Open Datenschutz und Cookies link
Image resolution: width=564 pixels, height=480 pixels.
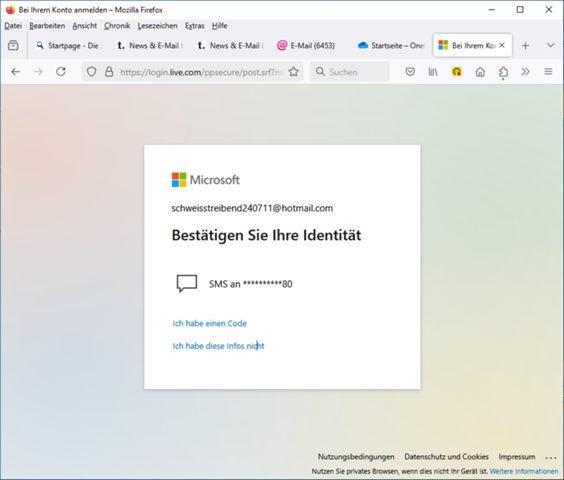[446, 457]
